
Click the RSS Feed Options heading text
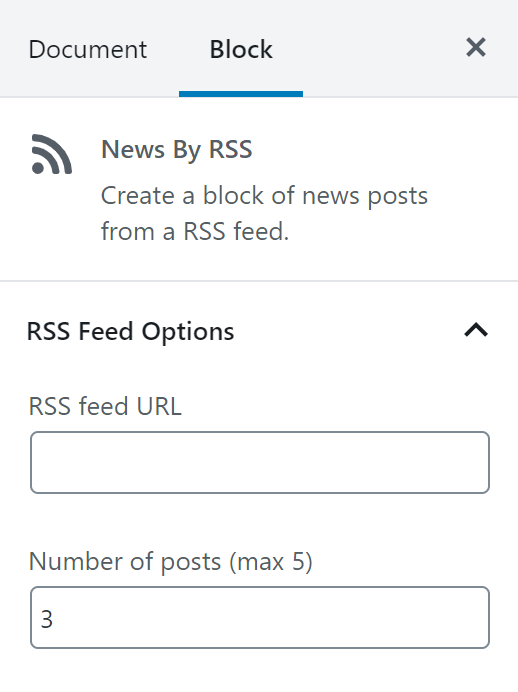tap(131, 331)
